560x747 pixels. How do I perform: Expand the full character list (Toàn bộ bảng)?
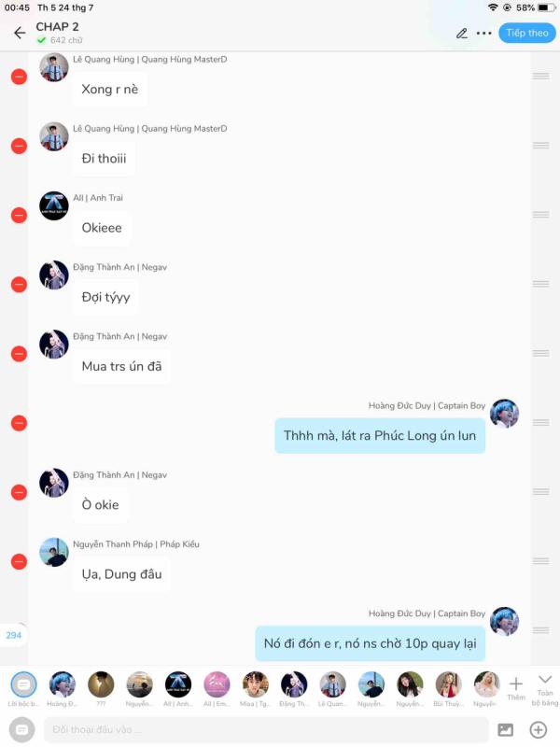click(545, 690)
